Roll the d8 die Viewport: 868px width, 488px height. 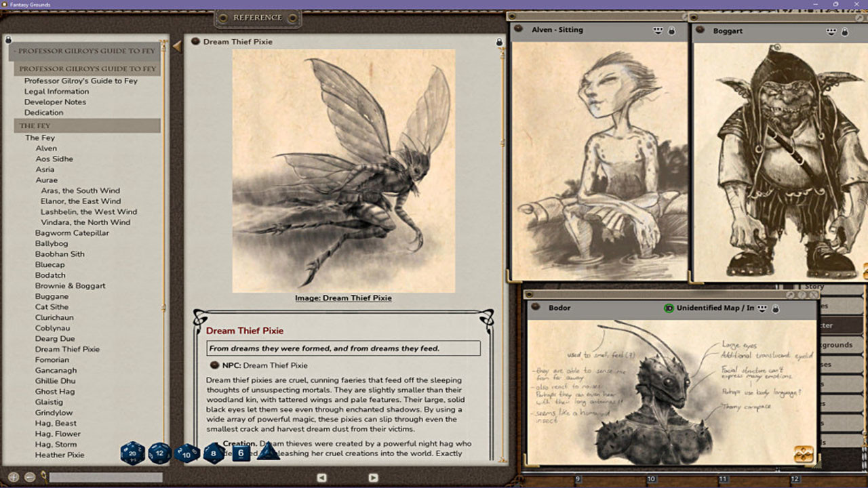tap(212, 453)
